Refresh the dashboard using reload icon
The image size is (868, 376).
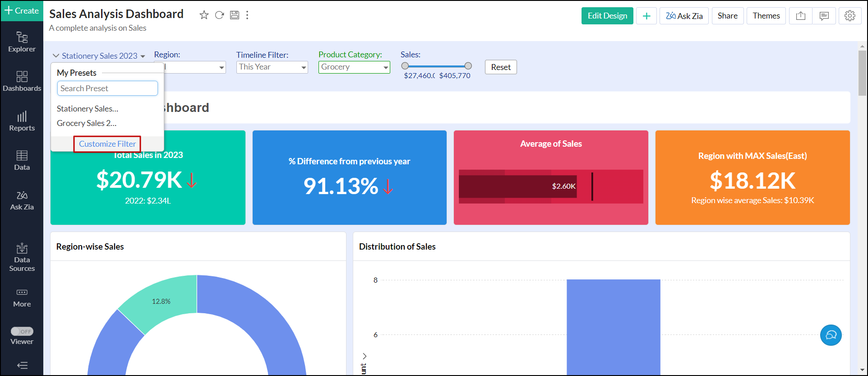(219, 15)
